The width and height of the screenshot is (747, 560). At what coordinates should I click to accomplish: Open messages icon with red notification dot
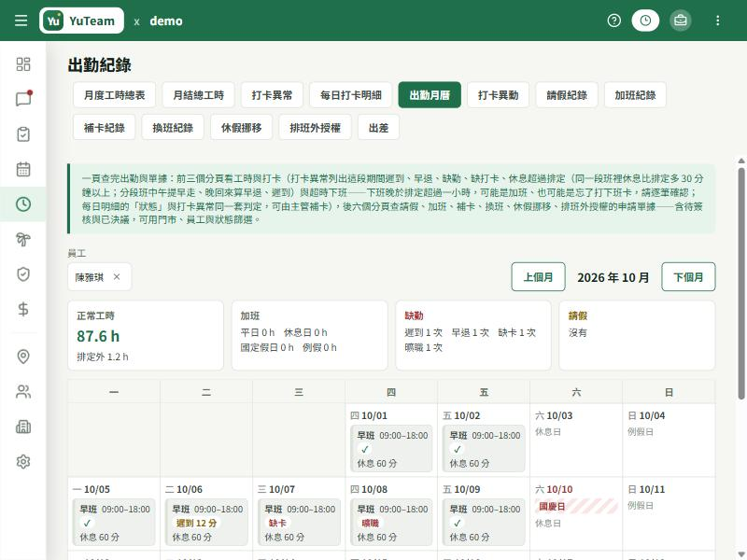tap(23, 99)
